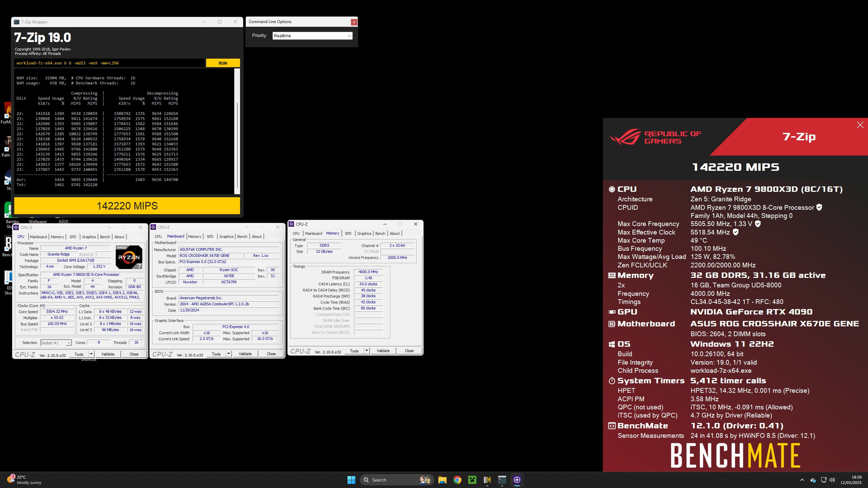
Task: Click Core Speed value 5504.32 MHz
Action: pos(57,311)
